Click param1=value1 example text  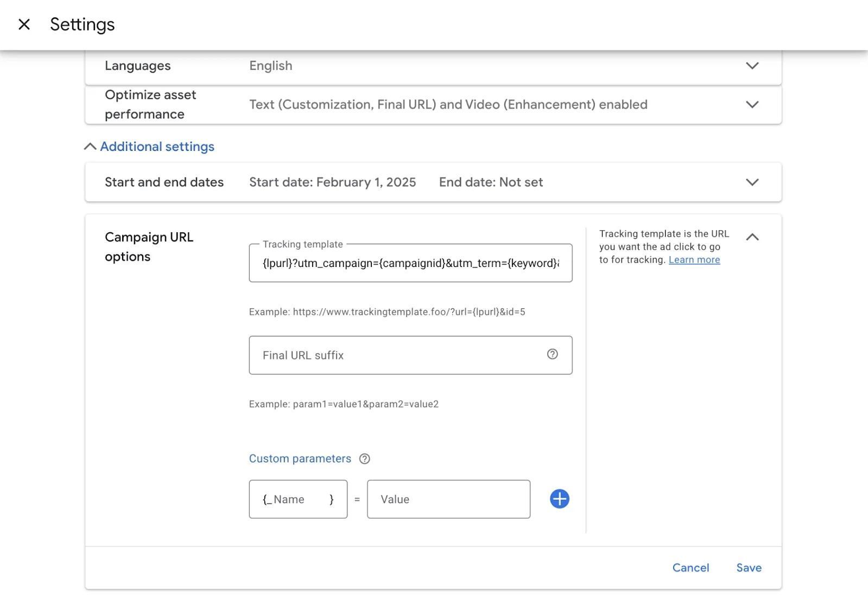pos(344,404)
